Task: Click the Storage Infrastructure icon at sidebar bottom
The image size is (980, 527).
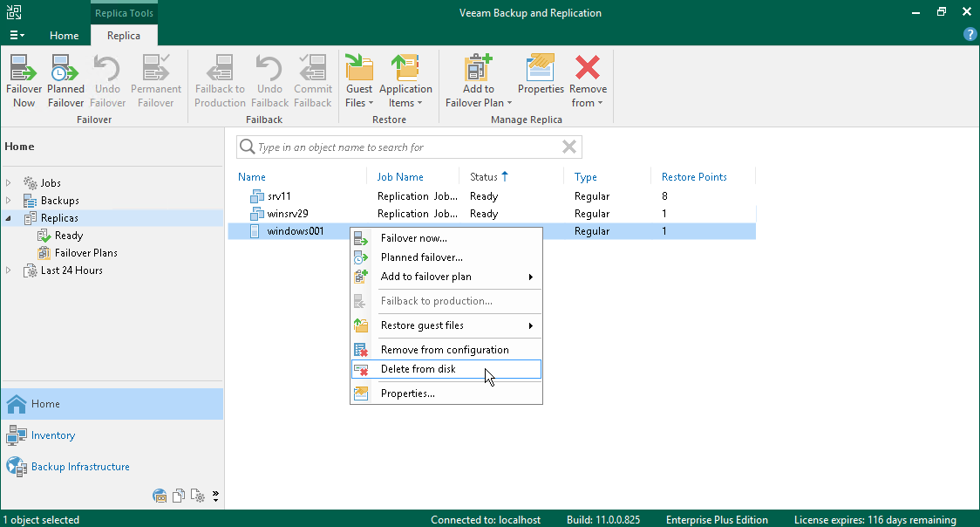Action: click(160, 496)
